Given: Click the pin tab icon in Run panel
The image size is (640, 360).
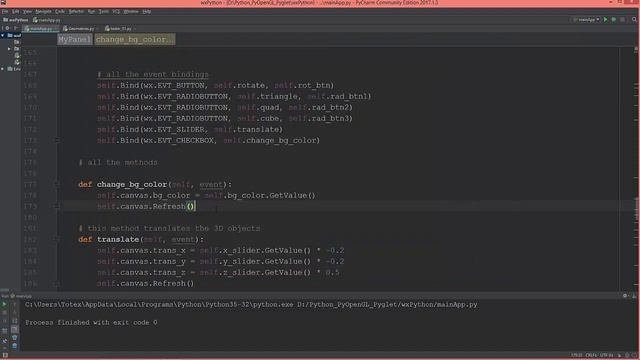Looking at the screenshot, I should click(4, 341).
